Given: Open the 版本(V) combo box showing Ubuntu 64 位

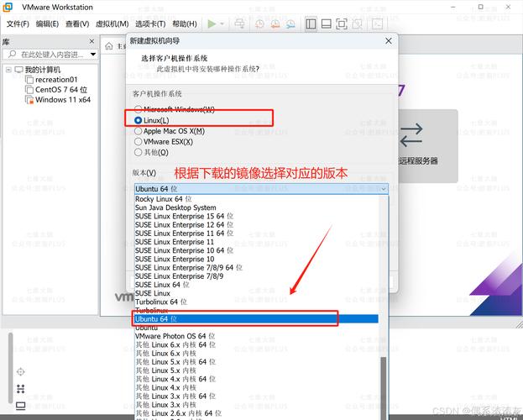Looking at the screenshot, I should click(261, 189).
